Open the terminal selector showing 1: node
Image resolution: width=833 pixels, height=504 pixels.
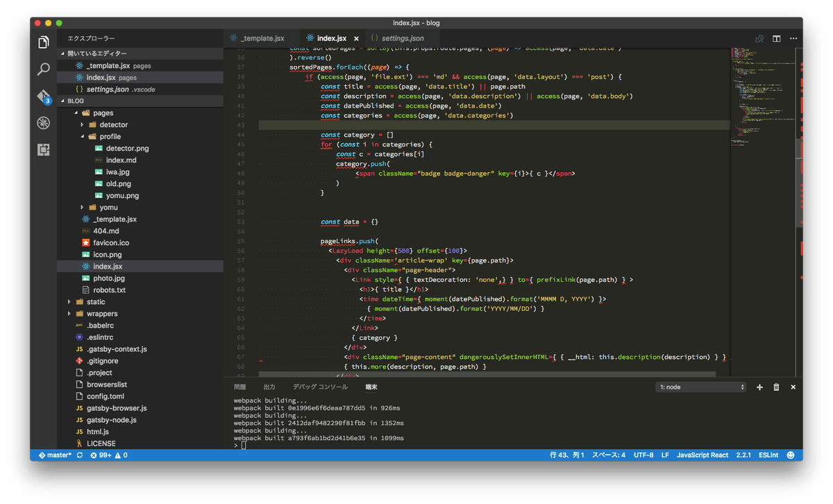pyautogui.click(x=700, y=387)
